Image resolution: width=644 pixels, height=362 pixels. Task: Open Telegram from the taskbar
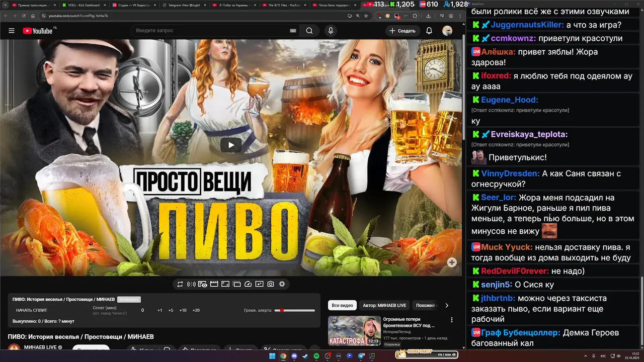point(361,356)
